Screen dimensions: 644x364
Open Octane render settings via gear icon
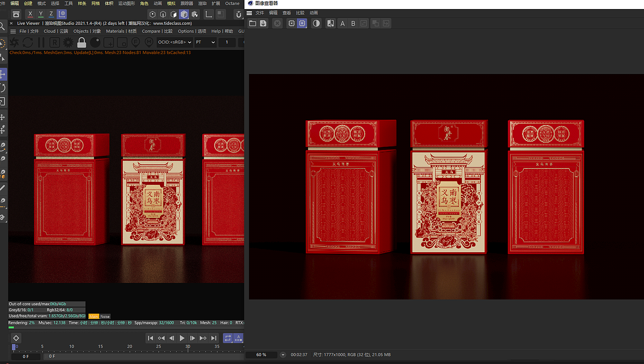click(x=67, y=42)
